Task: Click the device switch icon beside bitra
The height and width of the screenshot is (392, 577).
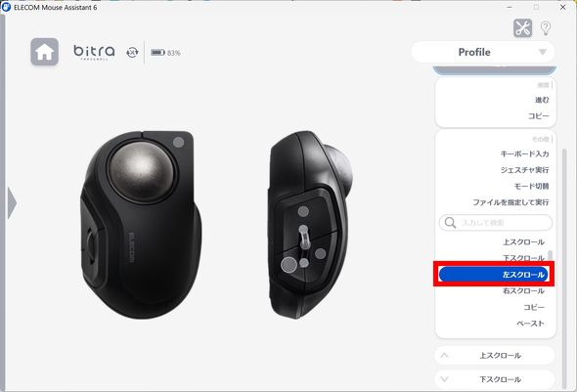Action: point(132,52)
